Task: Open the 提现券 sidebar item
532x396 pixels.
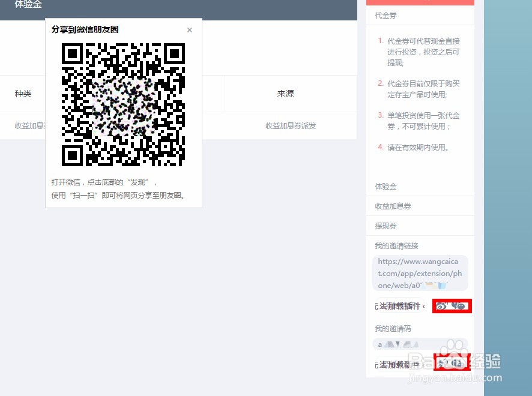Action: point(420,226)
